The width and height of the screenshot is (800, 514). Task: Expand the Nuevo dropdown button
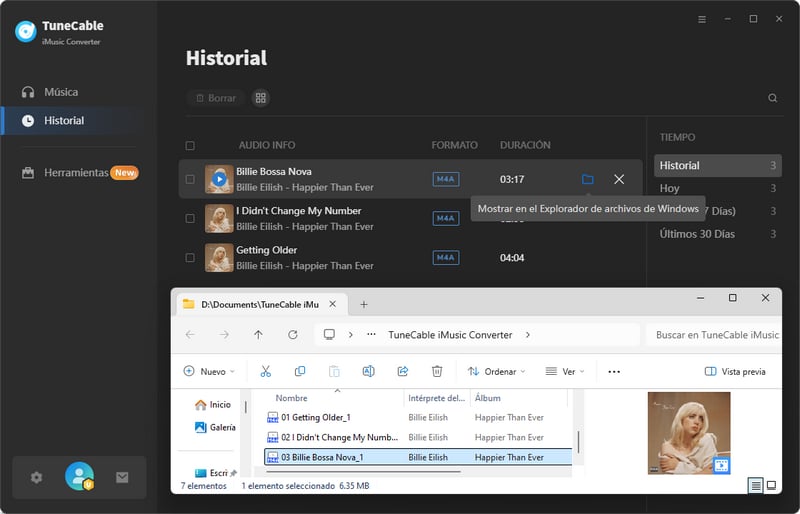pyautogui.click(x=209, y=371)
